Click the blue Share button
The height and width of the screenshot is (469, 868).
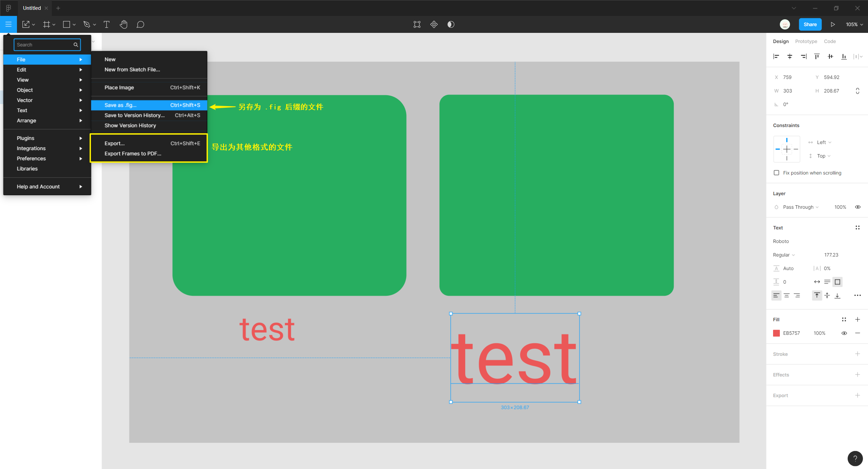pyautogui.click(x=810, y=24)
